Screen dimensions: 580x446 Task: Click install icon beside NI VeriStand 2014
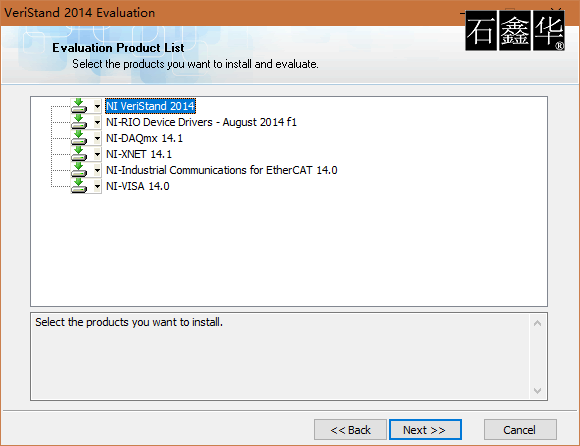[79, 106]
